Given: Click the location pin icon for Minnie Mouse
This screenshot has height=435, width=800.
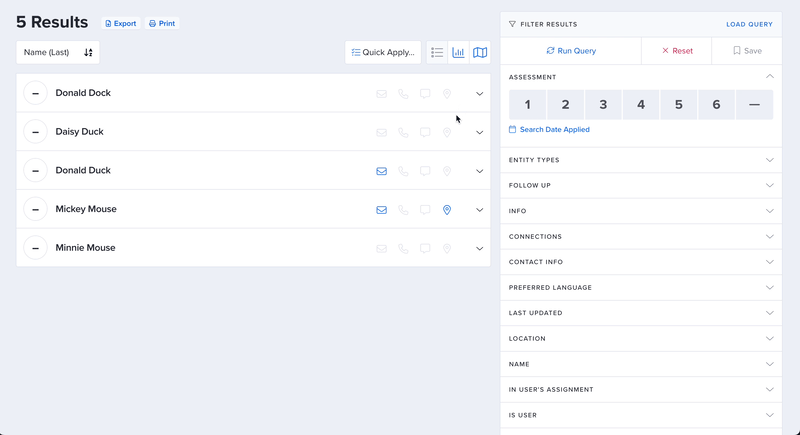Looking at the screenshot, I should tap(447, 249).
